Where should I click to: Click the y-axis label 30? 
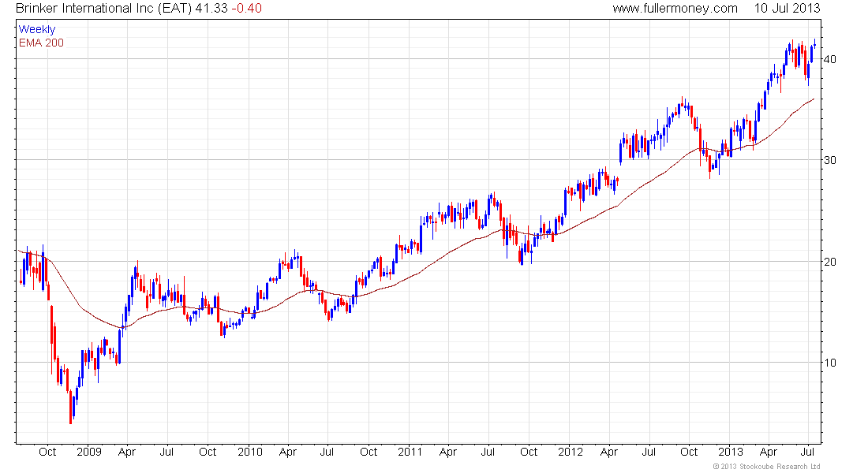(x=830, y=161)
